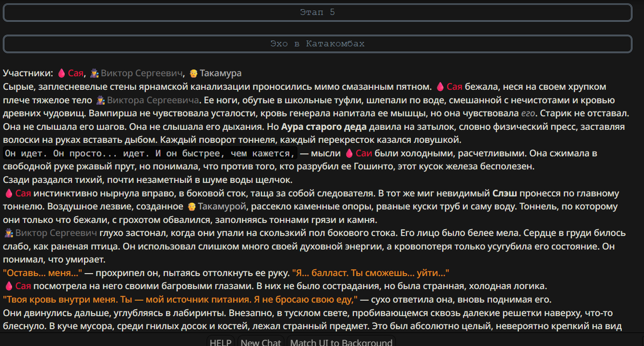
Task: Expand the "Эхо в Катакомбах" title bar
Action: pos(317,44)
